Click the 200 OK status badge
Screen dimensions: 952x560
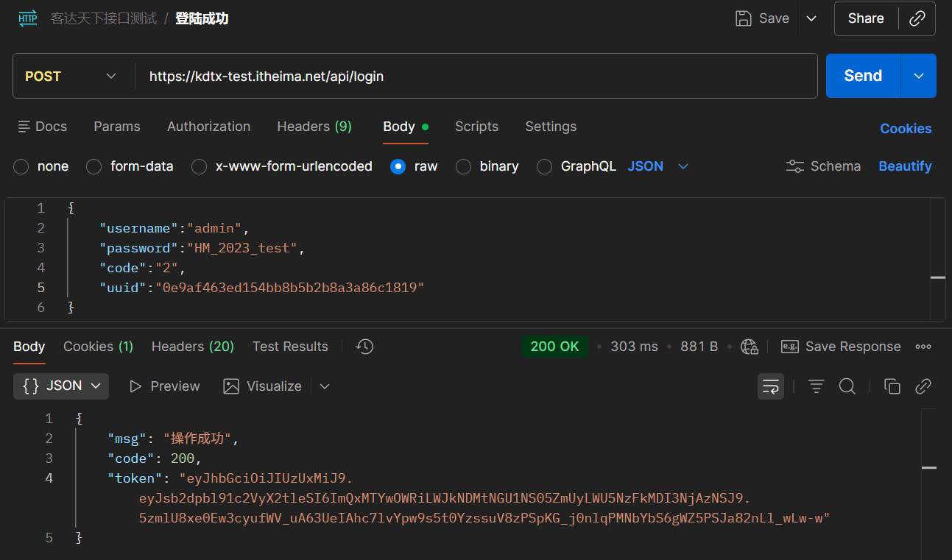[x=554, y=347]
